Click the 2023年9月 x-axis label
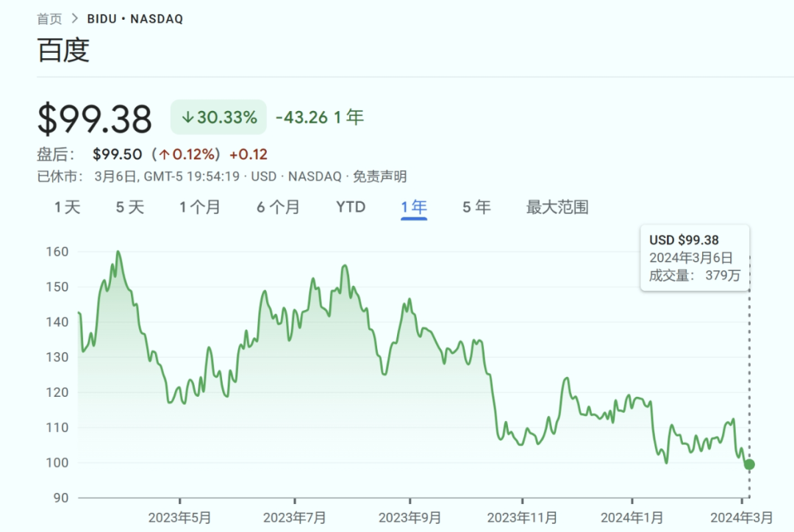Screen dimensions: 794x532 coord(410,517)
